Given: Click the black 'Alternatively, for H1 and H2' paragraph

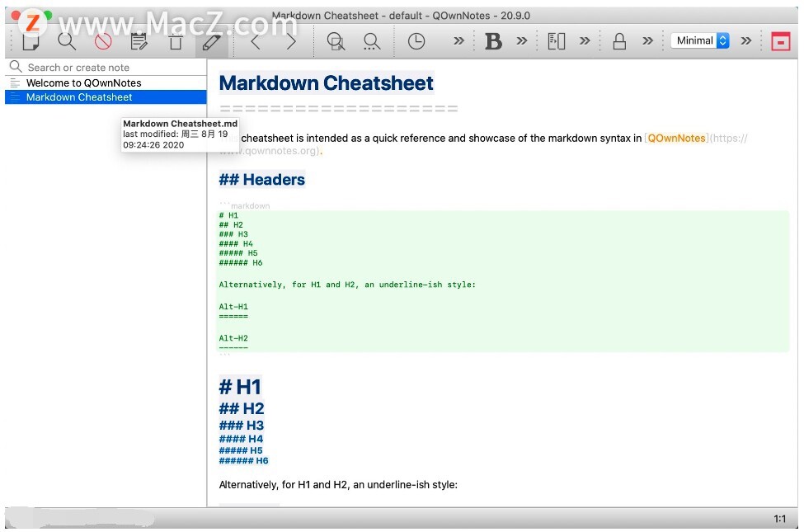Looking at the screenshot, I should coord(338,484).
